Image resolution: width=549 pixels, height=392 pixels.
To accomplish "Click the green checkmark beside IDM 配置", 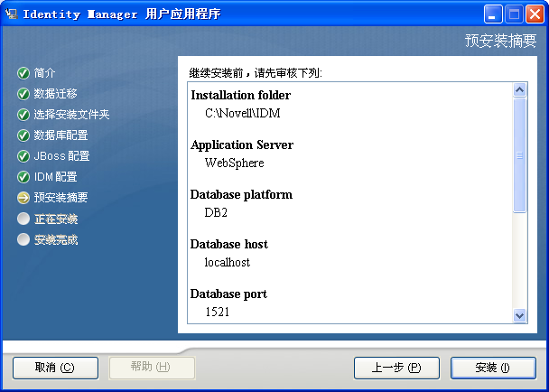I will coord(23,177).
